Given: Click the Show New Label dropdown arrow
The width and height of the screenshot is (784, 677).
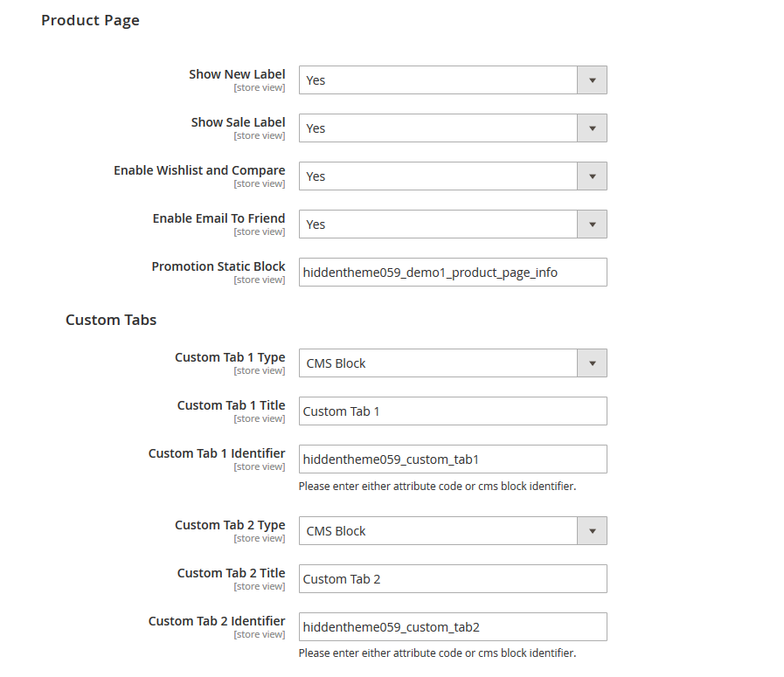Looking at the screenshot, I should click(593, 79).
